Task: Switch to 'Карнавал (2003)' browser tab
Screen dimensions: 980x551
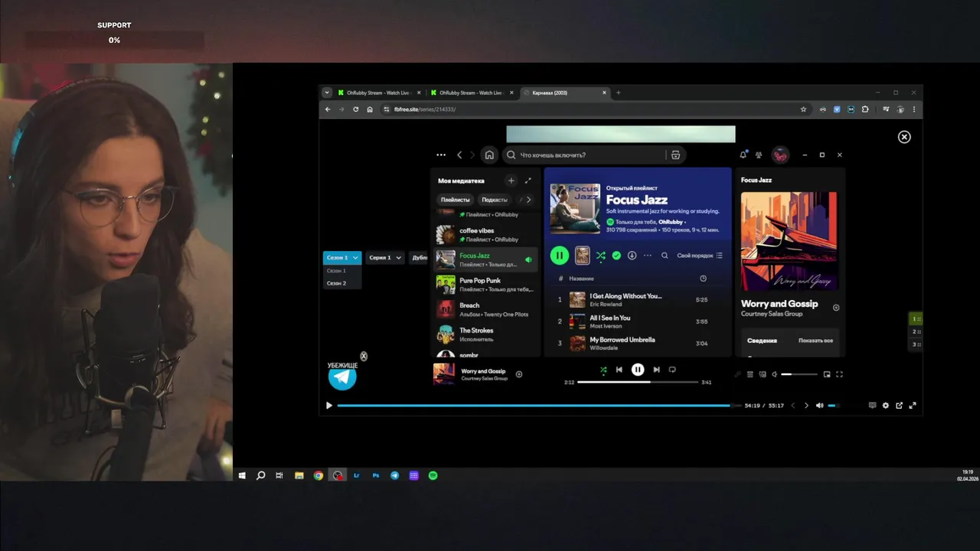Action: (564, 93)
